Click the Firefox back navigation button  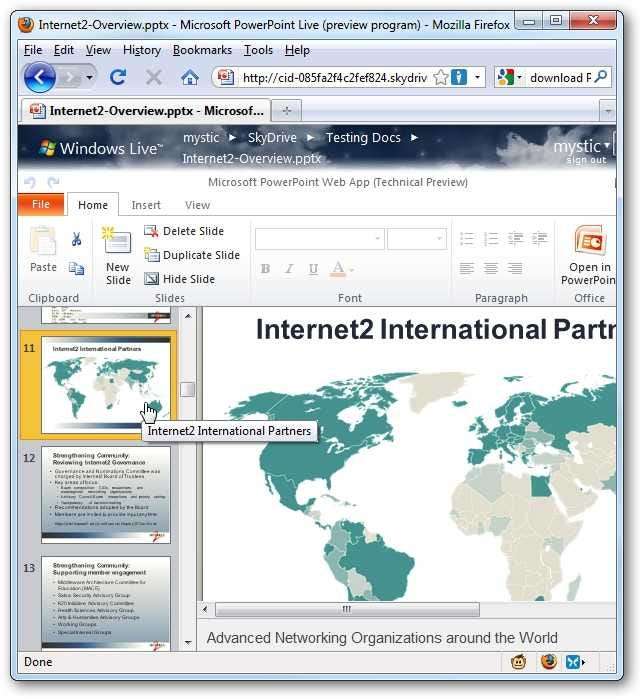pos(39,77)
